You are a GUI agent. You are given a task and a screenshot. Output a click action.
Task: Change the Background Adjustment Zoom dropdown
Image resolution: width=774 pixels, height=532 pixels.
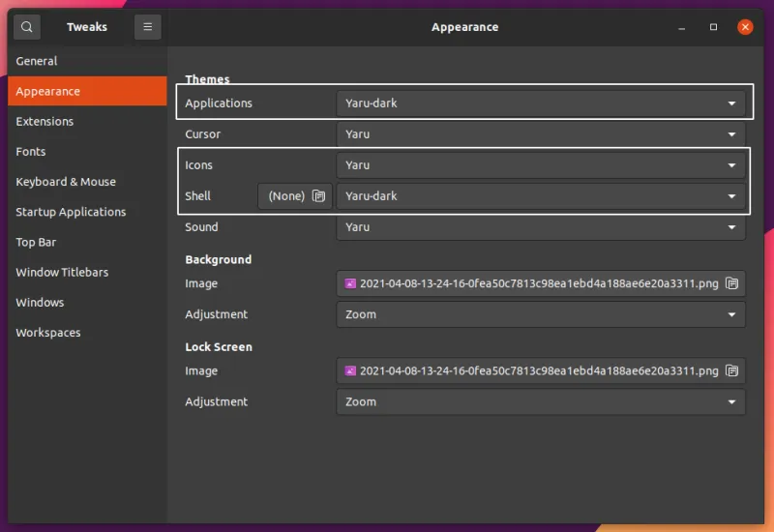click(541, 314)
